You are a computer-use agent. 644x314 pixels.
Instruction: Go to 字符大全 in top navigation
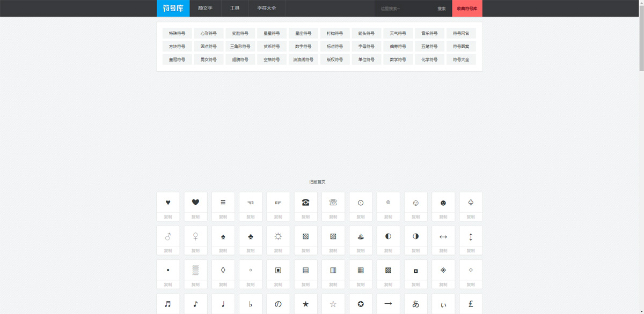coord(267,9)
